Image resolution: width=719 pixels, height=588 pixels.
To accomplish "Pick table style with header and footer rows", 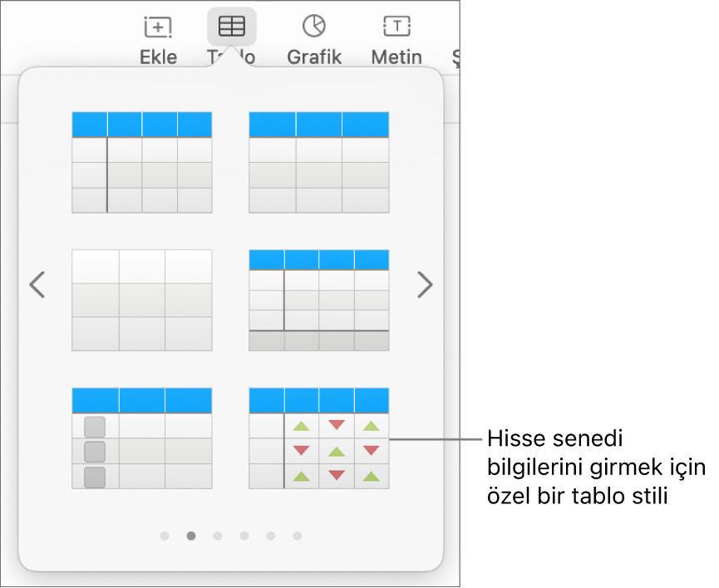I will pos(319,300).
